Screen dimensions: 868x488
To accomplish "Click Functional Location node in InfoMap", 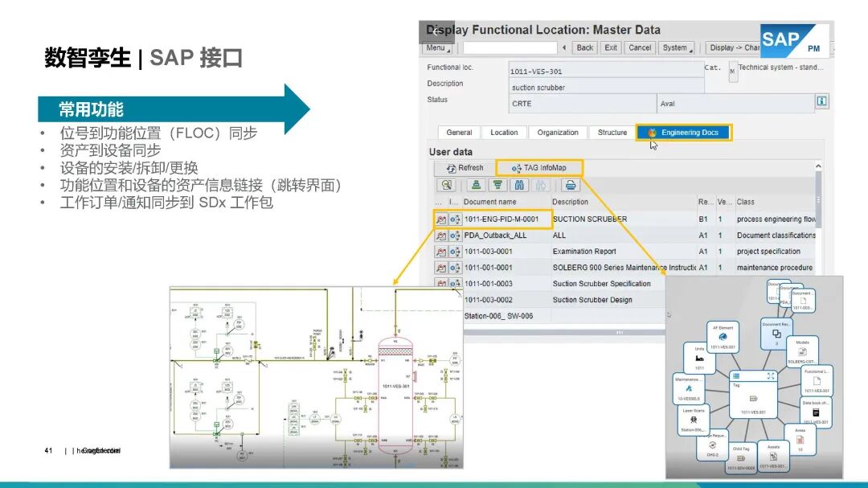I will [817, 381].
